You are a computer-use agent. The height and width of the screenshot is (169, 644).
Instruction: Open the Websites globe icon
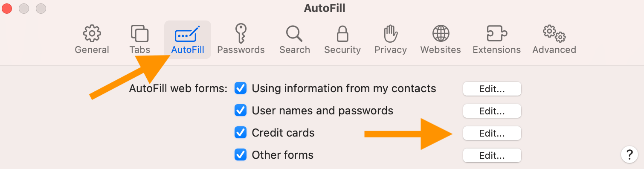(x=441, y=33)
